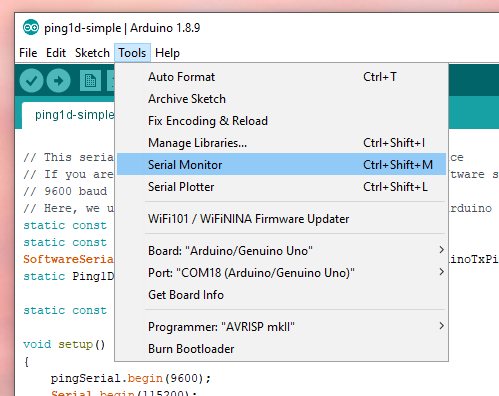Screen dimensions: 499x396
Task: Expand the Board submenu
Action: (281, 251)
